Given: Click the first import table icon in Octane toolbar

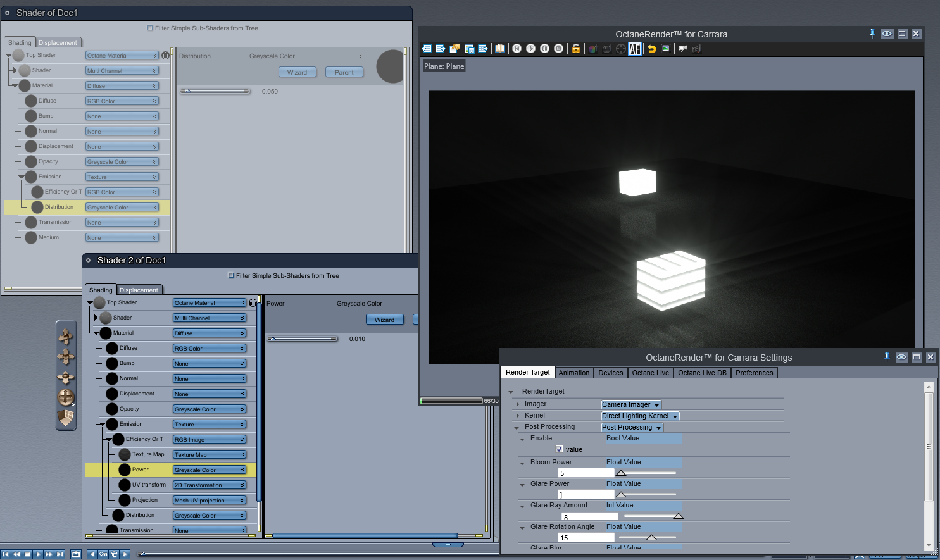Looking at the screenshot, I should tap(427, 49).
